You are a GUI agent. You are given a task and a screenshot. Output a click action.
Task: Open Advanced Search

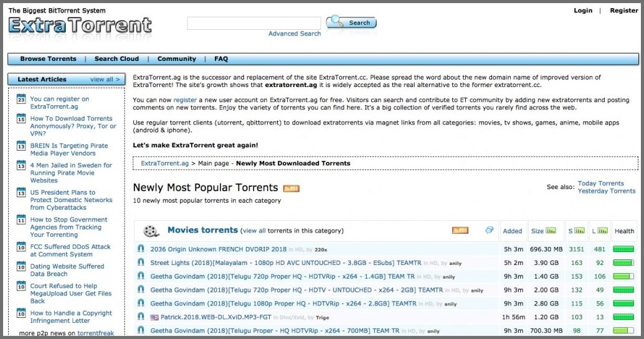[x=295, y=34]
